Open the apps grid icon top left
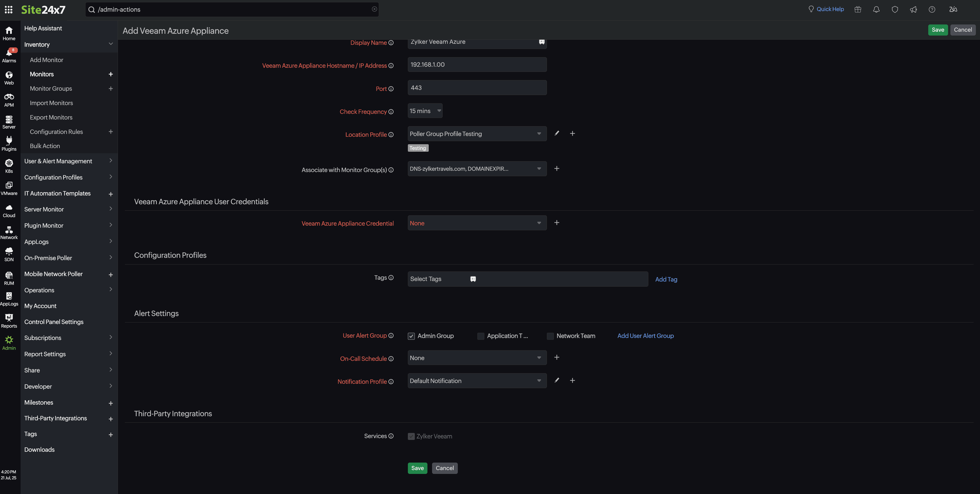This screenshot has height=494, width=980. click(8, 10)
